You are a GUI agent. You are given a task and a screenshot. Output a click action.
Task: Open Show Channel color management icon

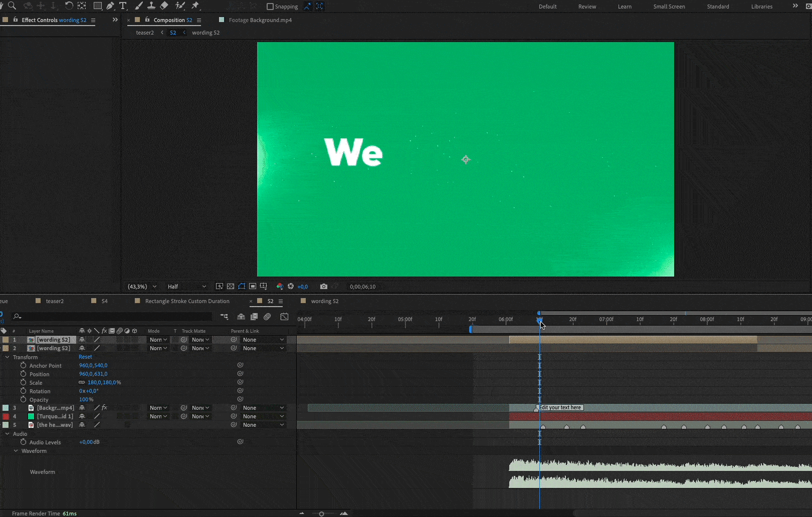pos(280,287)
